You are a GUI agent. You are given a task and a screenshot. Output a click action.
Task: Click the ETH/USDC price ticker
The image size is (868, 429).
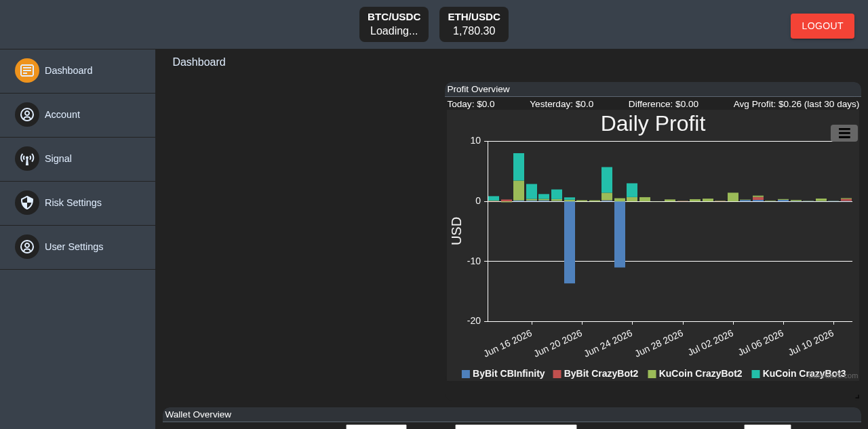click(474, 24)
